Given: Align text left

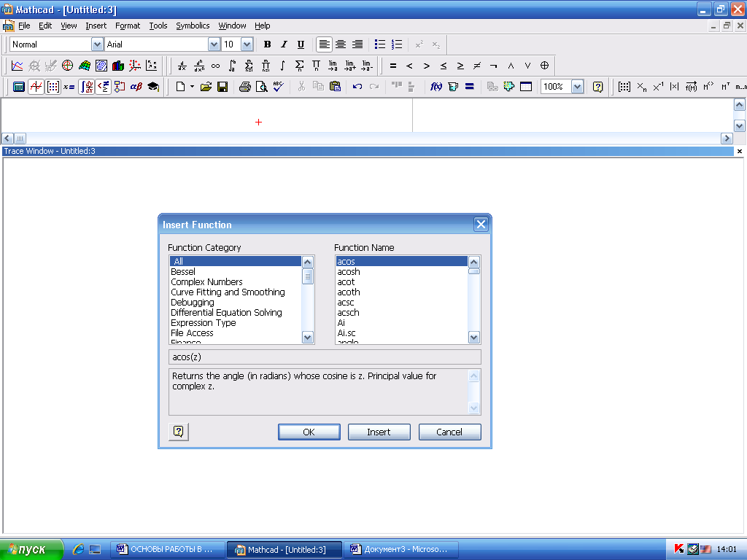Looking at the screenshot, I should 324,44.
